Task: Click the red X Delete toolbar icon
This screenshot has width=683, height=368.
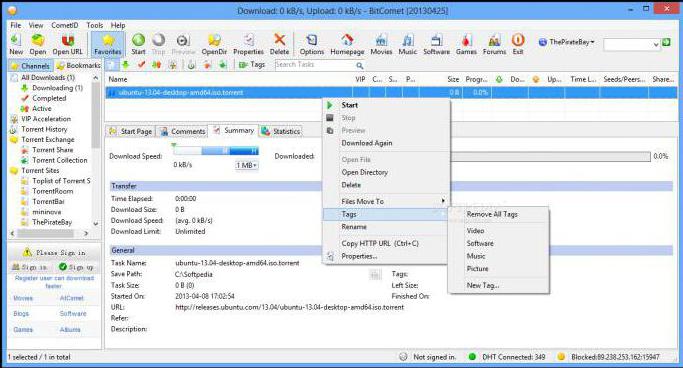Action: tap(279, 44)
